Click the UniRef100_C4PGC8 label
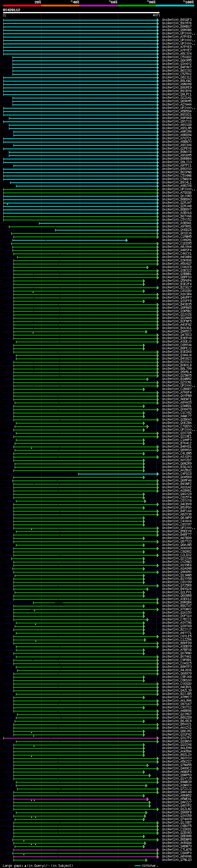The image size is (197, 868). pyautogui.click(x=176, y=474)
